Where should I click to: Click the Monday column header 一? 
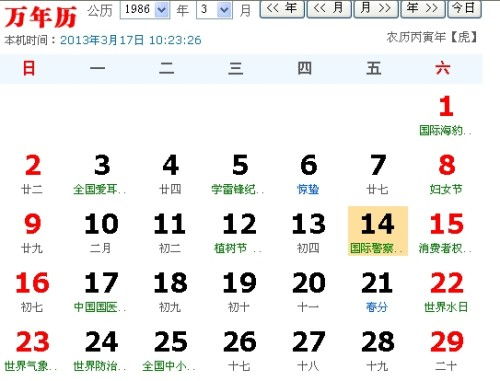[98, 68]
